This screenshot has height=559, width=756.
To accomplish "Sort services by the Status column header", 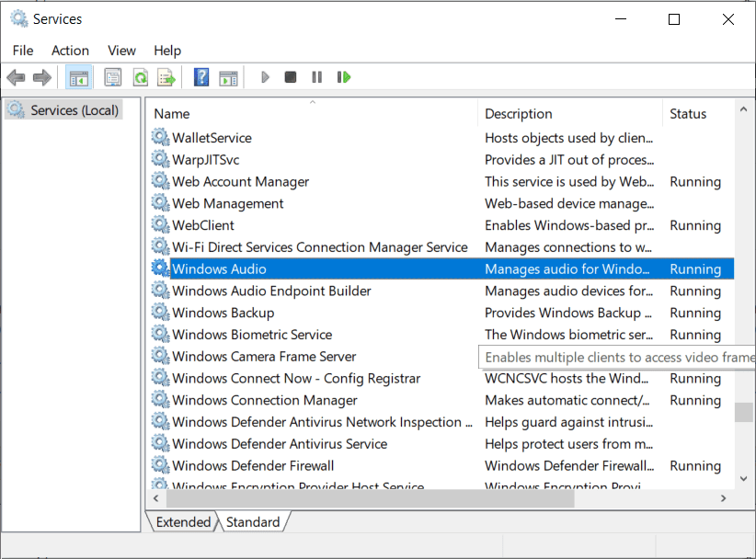I will 689,113.
